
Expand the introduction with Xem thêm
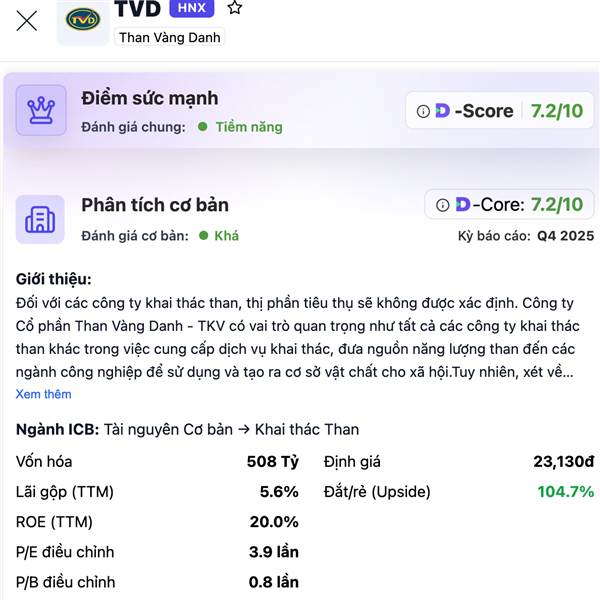tap(44, 394)
